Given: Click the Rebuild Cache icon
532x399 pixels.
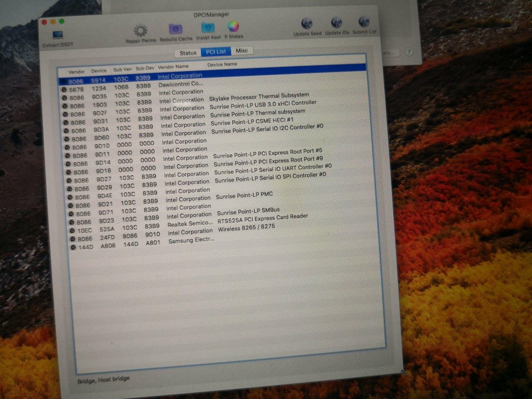Looking at the screenshot, I should click(176, 29).
